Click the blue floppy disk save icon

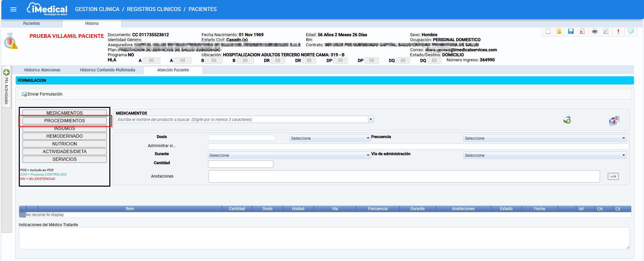tap(571, 31)
